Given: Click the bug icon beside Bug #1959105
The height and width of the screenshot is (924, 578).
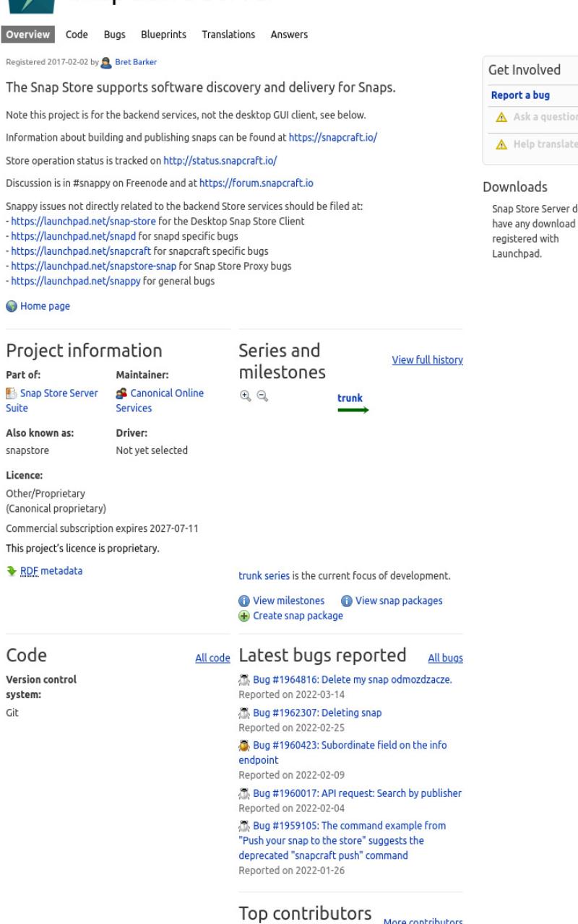Looking at the screenshot, I should (243, 825).
